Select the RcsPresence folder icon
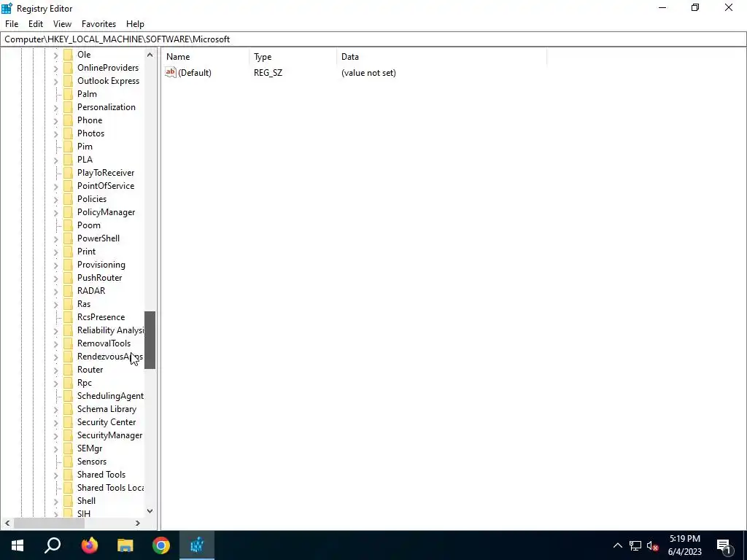 [68, 317]
